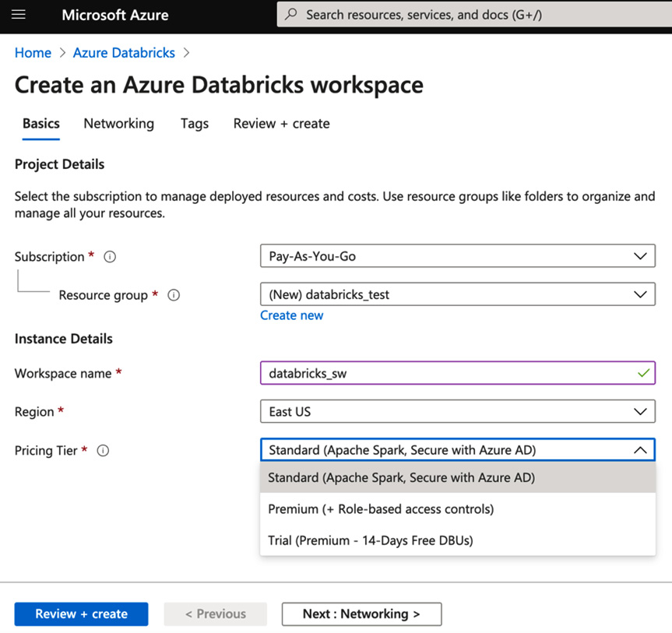Open the Resource group dropdown
Screen dimensions: 672x633
pos(457,294)
